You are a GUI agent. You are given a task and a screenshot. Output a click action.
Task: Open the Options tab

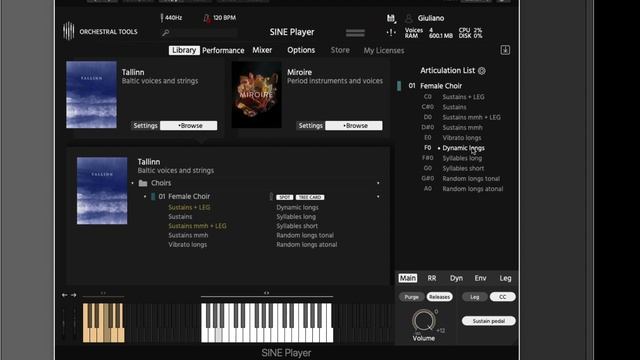pyautogui.click(x=301, y=50)
